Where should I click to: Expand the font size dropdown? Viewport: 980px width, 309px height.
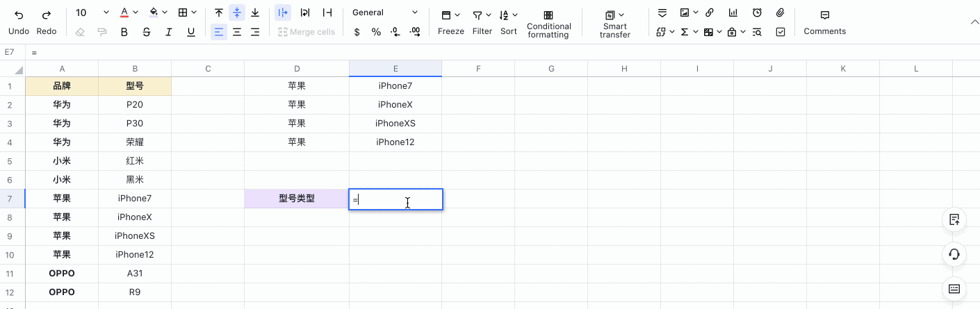pyautogui.click(x=106, y=12)
